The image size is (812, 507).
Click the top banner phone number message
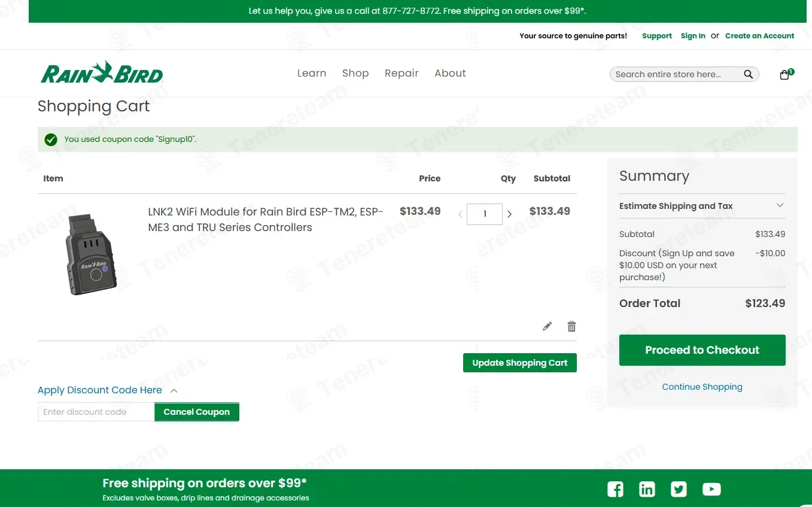coord(417,11)
